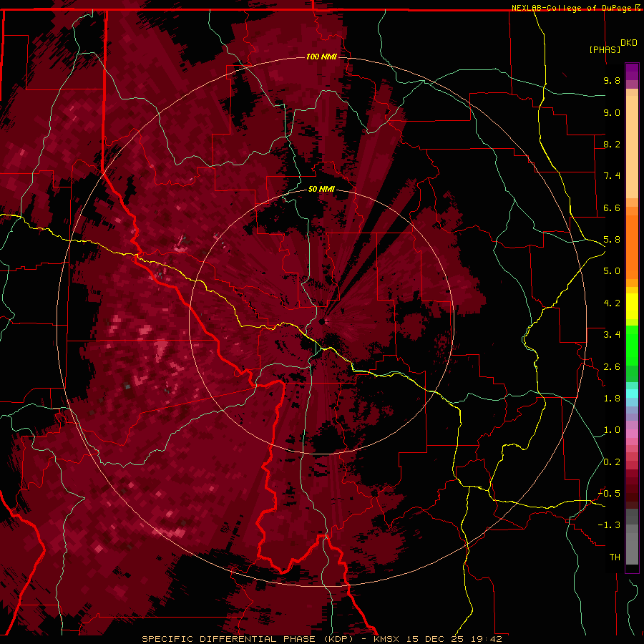
Task: Click the radar site dot at ring center
Action: click(322, 321)
